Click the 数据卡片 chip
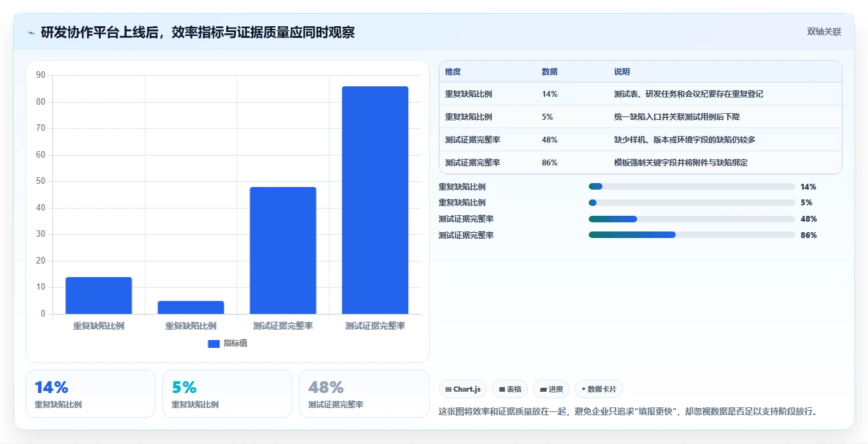This screenshot has height=444, width=868. (x=599, y=389)
